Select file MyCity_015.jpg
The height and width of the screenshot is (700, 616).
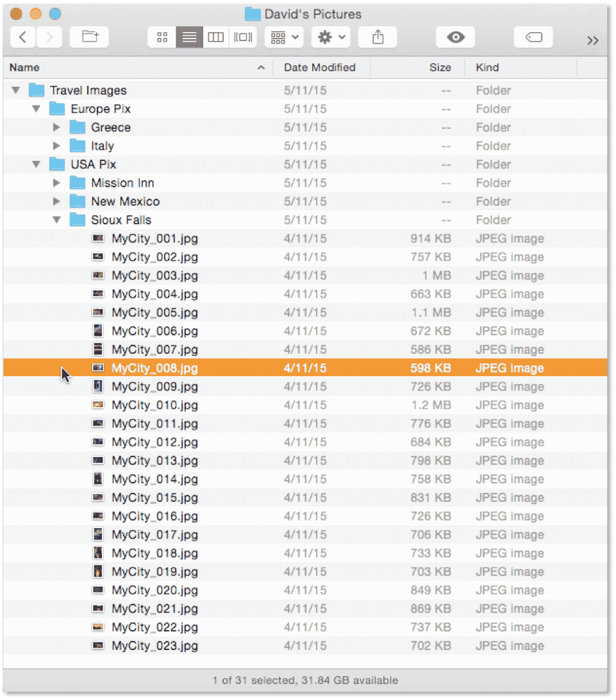(305, 498)
